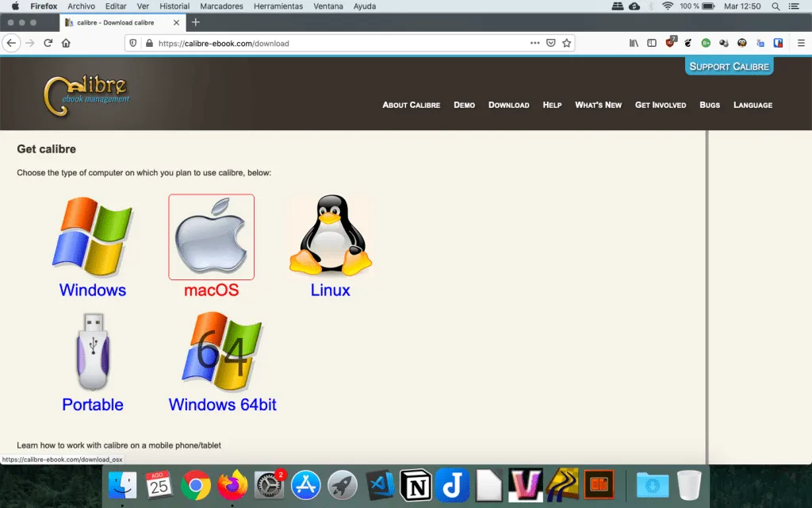Click the mobile phone/tablet learn text
Screen dimensions: 812x508
119,445
